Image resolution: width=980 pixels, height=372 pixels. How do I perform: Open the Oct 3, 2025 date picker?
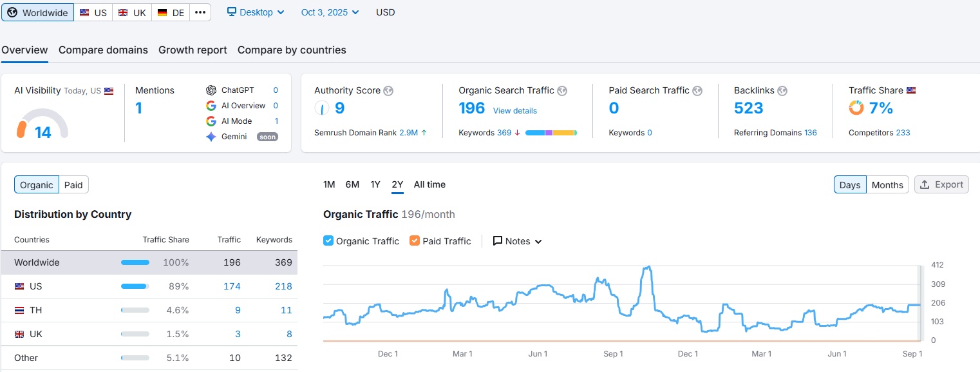(330, 12)
